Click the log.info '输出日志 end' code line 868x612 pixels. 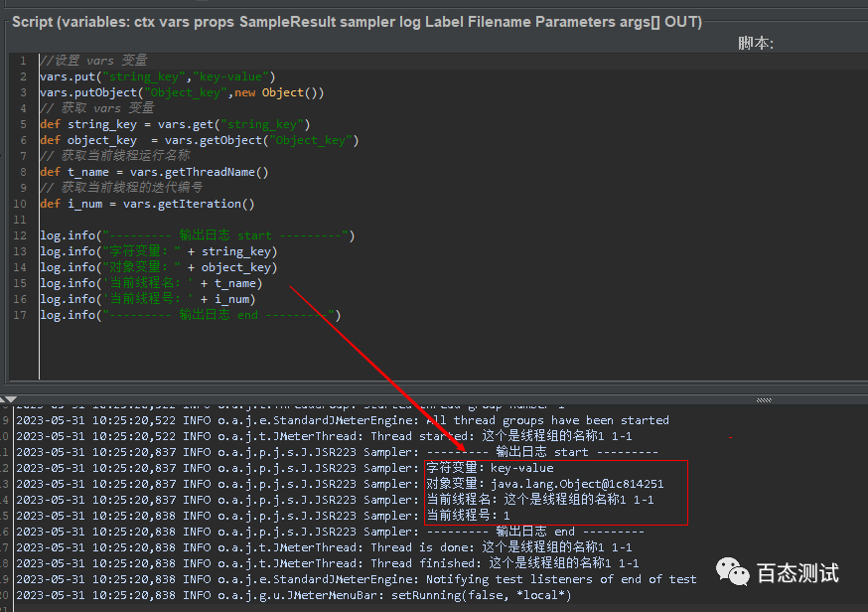[x=191, y=315]
